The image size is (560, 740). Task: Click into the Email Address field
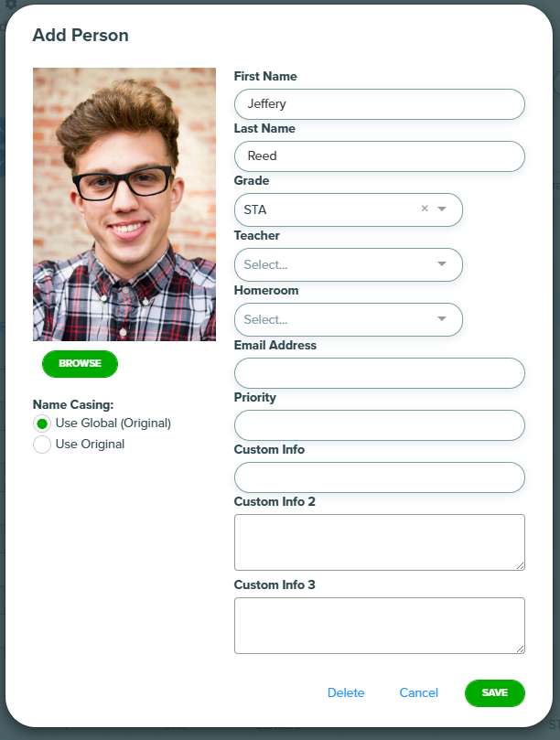click(x=379, y=373)
